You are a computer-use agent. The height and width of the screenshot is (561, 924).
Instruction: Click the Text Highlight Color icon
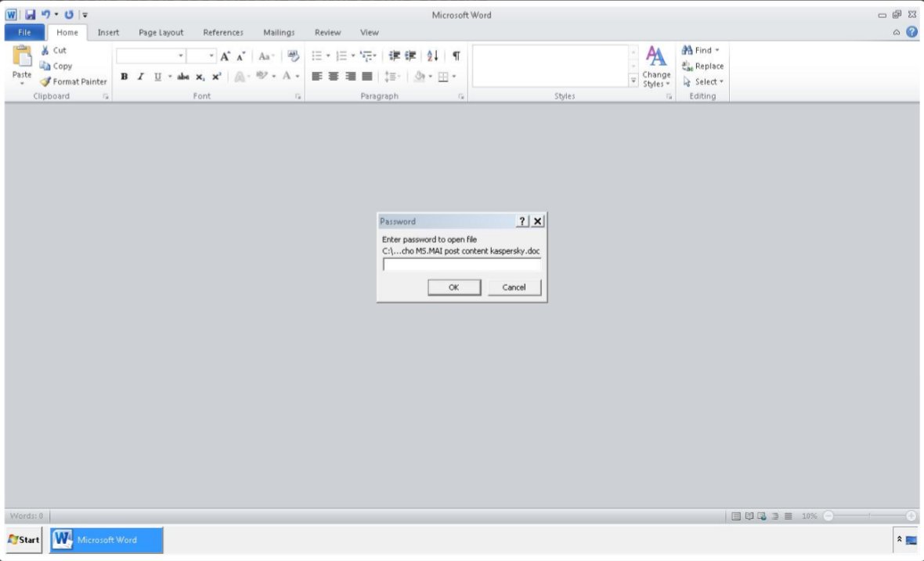coord(262,77)
